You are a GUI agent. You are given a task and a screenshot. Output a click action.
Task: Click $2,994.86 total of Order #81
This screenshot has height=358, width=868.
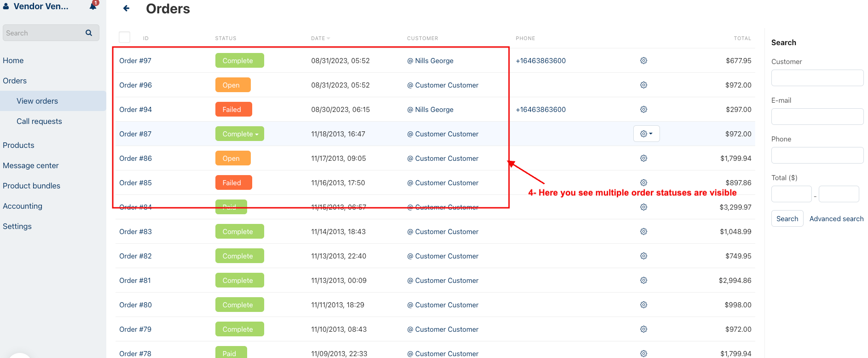[x=735, y=280]
